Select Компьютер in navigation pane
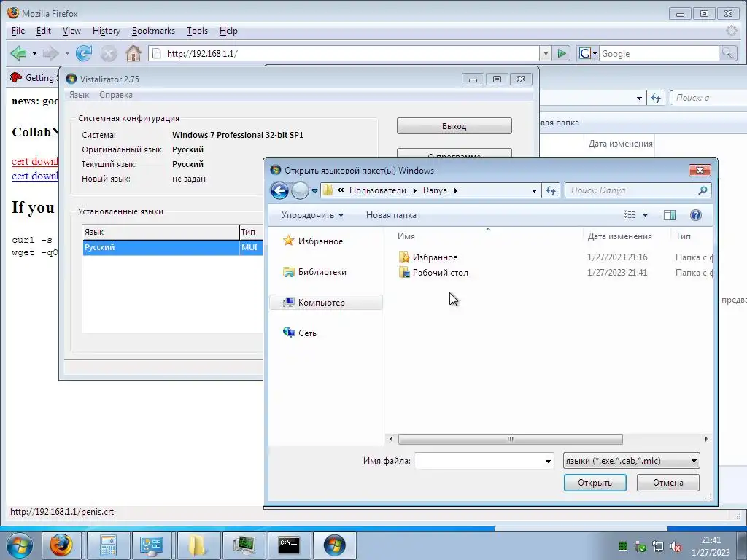Viewport: 747px width, 560px height. pos(326,303)
